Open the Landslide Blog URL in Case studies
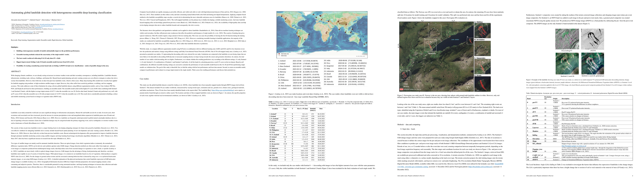The image size is (644, 182). pos(223,90)
